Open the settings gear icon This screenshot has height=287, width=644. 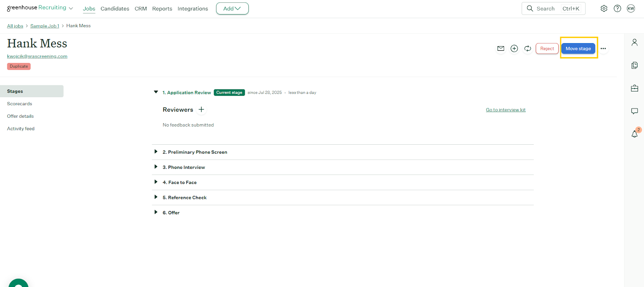point(604,8)
